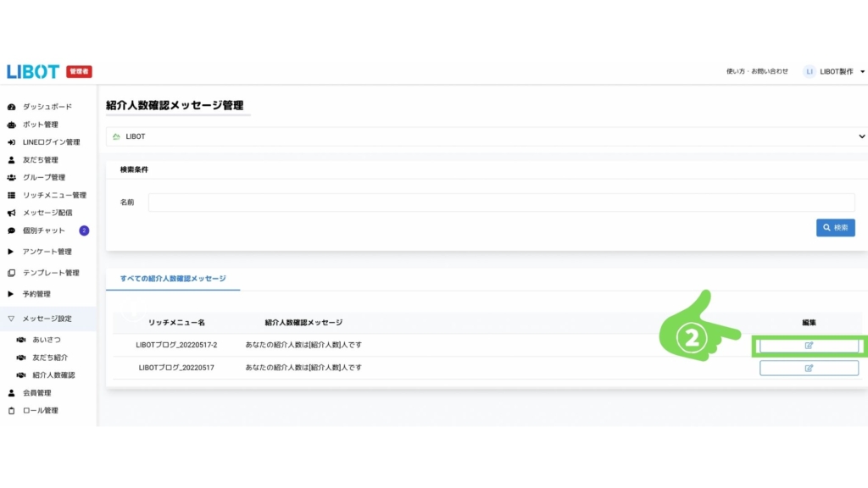This screenshot has height=488, width=868.
Task: Click the リッチメニュー管理 list icon
Action: [x=11, y=196]
